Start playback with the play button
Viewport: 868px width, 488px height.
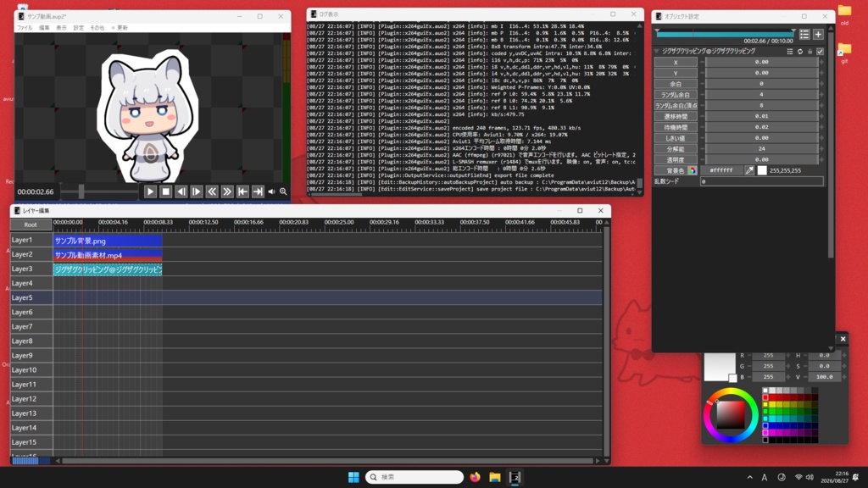click(x=150, y=191)
